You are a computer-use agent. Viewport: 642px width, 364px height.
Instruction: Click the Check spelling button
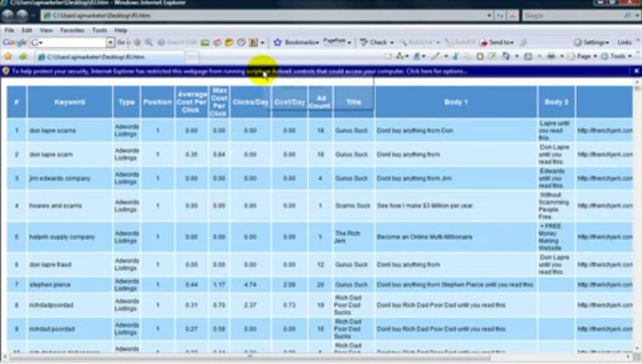pos(377,42)
